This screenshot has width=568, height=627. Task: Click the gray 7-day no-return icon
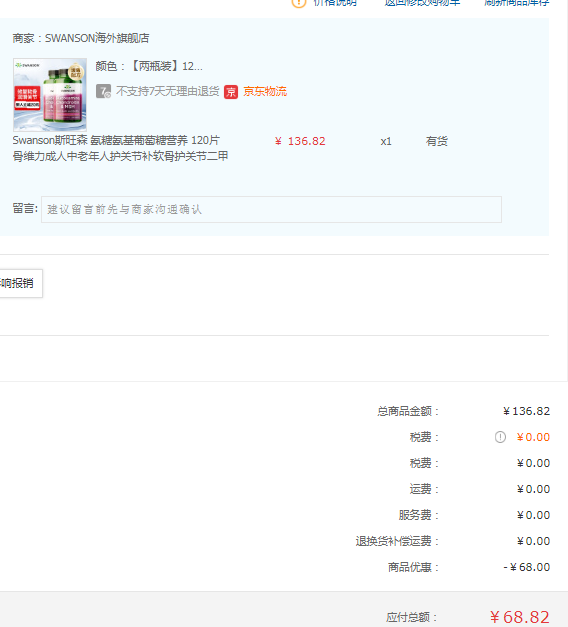tap(104, 92)
